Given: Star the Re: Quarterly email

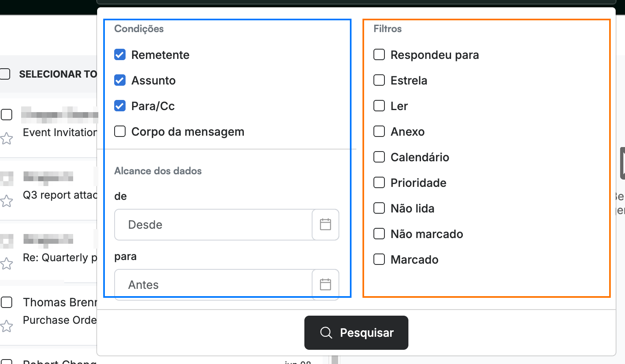Looking at the screenshot, I should point(7,264).
